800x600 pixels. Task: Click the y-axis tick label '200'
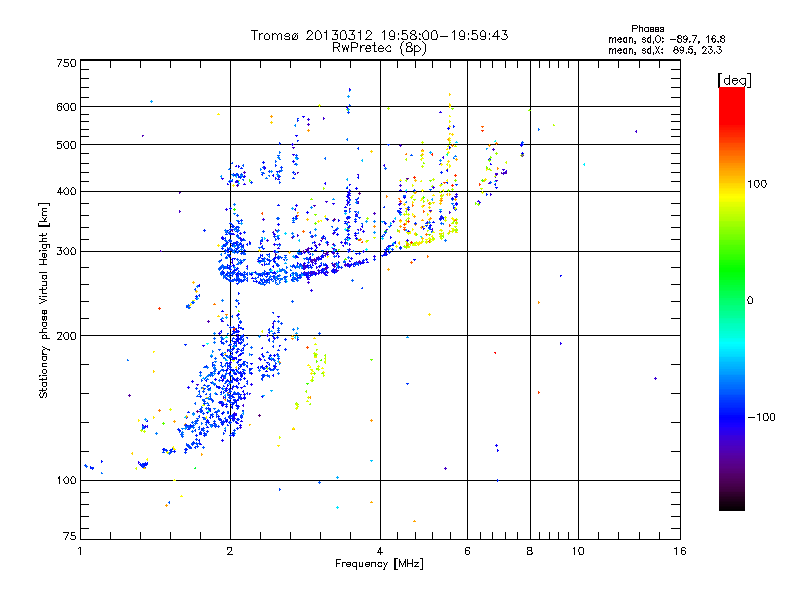click(66, 336)
